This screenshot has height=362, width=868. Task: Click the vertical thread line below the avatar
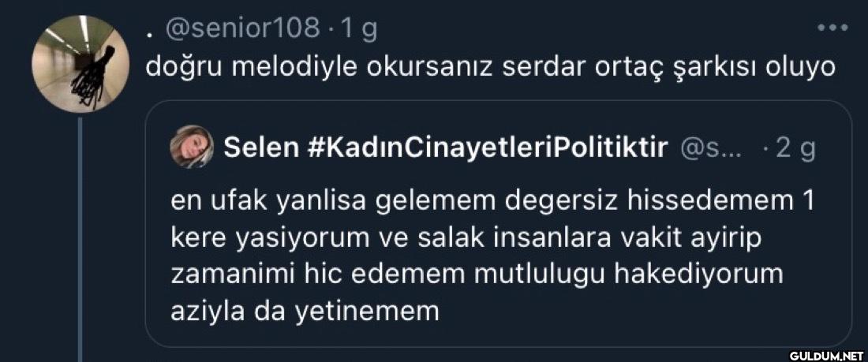click(x=80, y=237)
